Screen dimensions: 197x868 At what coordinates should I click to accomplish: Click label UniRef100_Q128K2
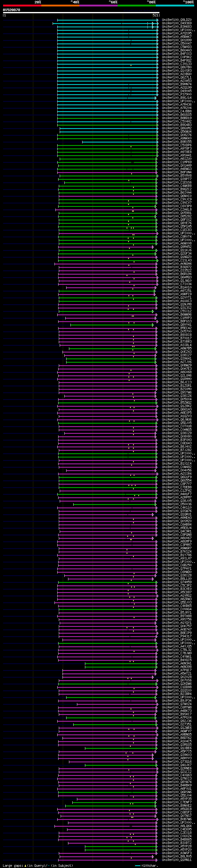pyautogui.click(x=177, y=406)
